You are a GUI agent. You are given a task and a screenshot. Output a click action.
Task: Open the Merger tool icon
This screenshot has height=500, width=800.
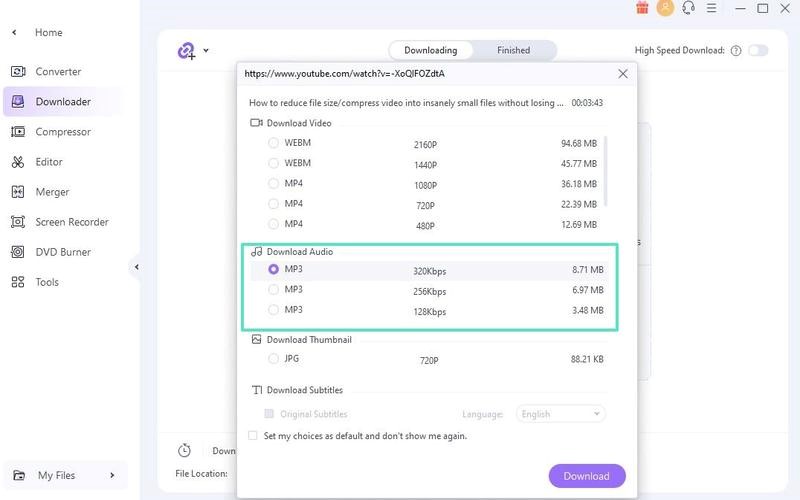click(x=17, y=192)
